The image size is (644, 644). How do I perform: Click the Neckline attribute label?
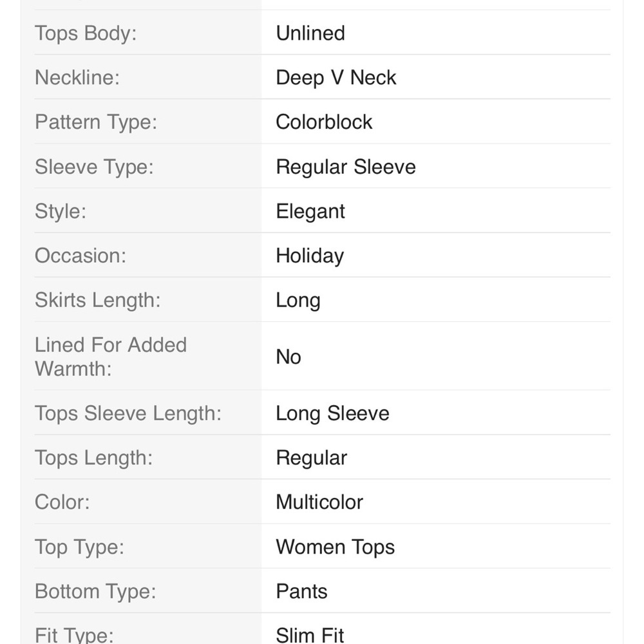[77, 77]
